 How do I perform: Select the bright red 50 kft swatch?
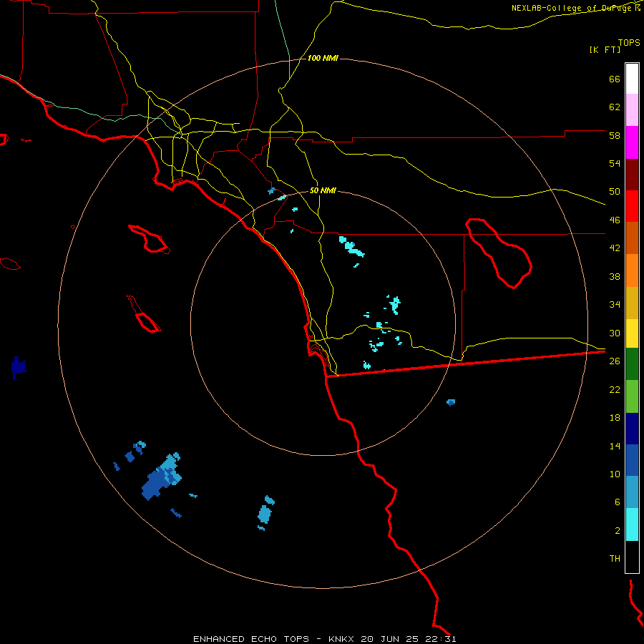point(632,207)
